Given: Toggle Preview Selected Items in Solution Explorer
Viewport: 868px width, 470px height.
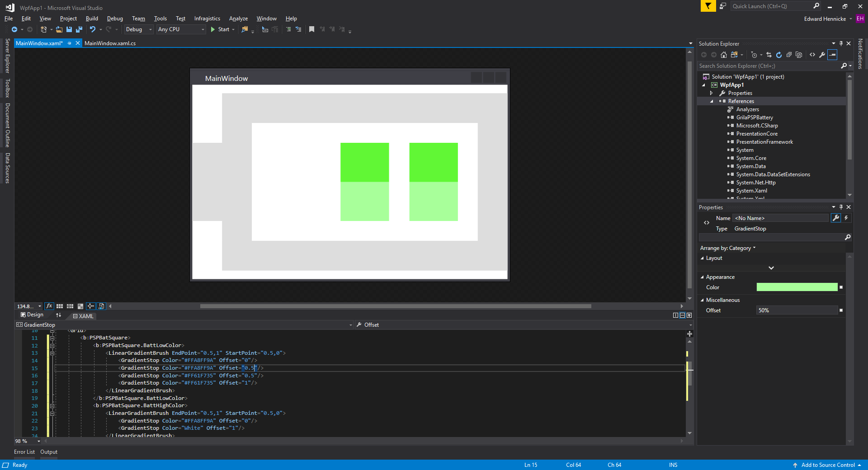Looking at the screenshot, I should [x=832, y=55].
